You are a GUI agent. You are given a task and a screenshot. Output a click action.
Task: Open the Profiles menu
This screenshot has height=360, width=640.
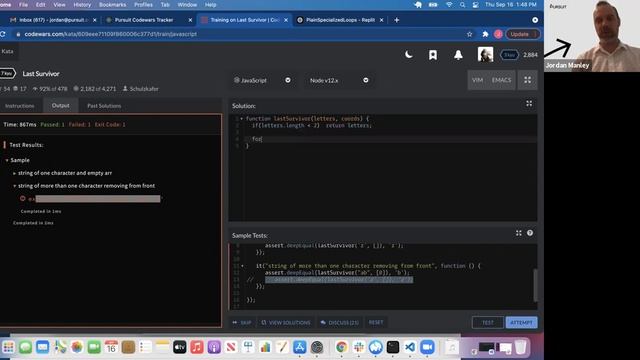pos(143,5)
